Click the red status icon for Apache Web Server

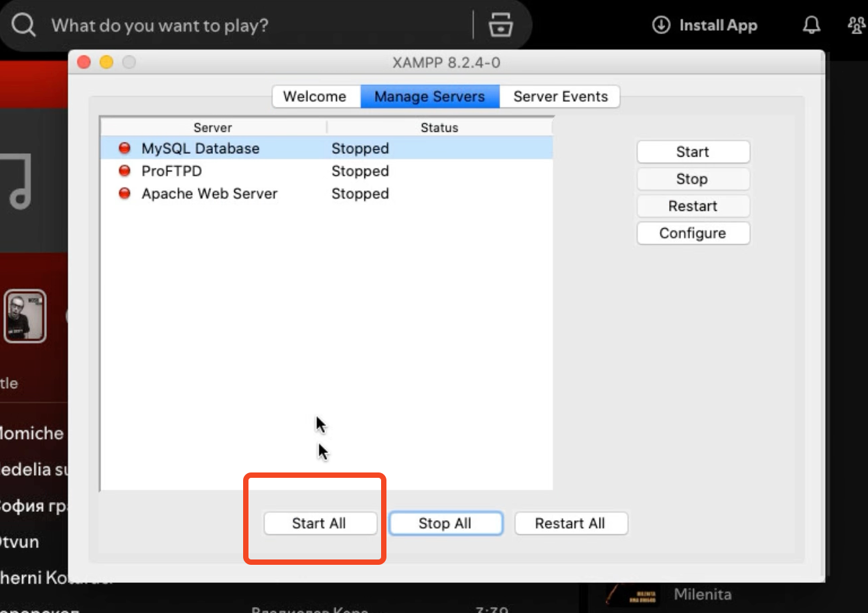(x=124, y=193)
